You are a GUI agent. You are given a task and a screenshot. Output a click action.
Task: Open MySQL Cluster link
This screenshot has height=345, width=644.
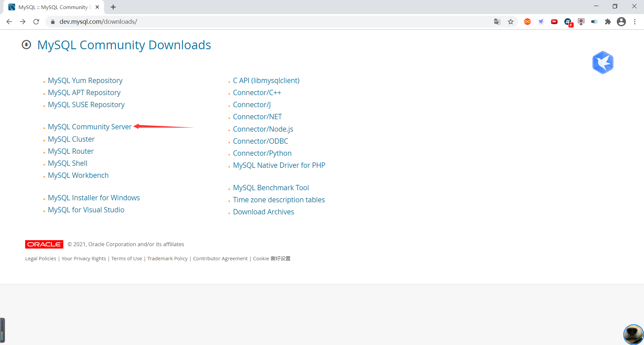coord(71,139)
